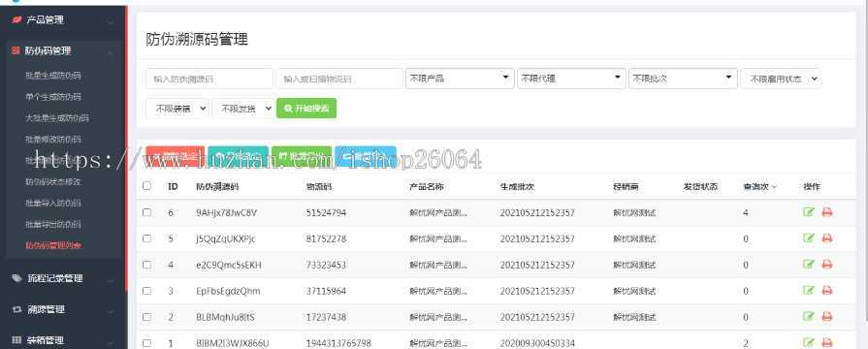This screenshot has width=868, height=349.
Task: Click the red delete-selected button
Action: coord(175,157)
